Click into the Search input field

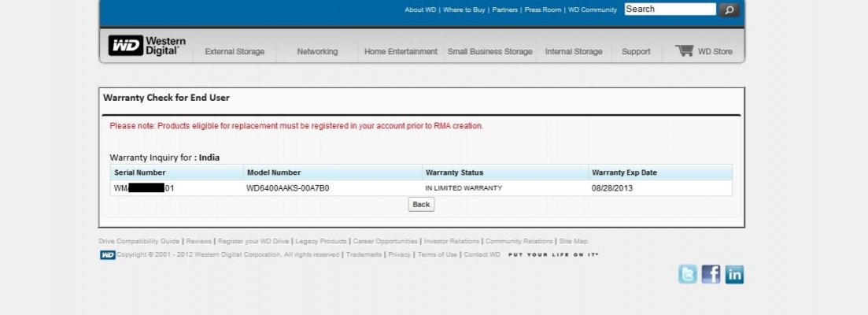[670, 9]
